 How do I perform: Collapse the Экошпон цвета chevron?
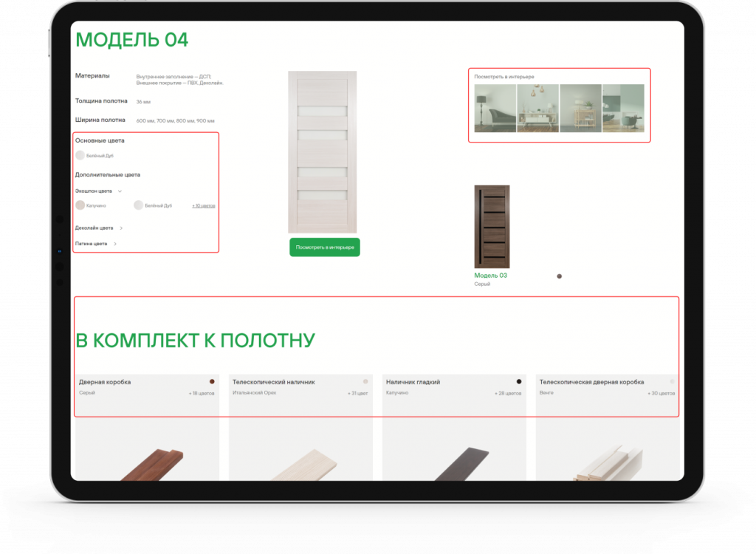click(x=120, y=191)
